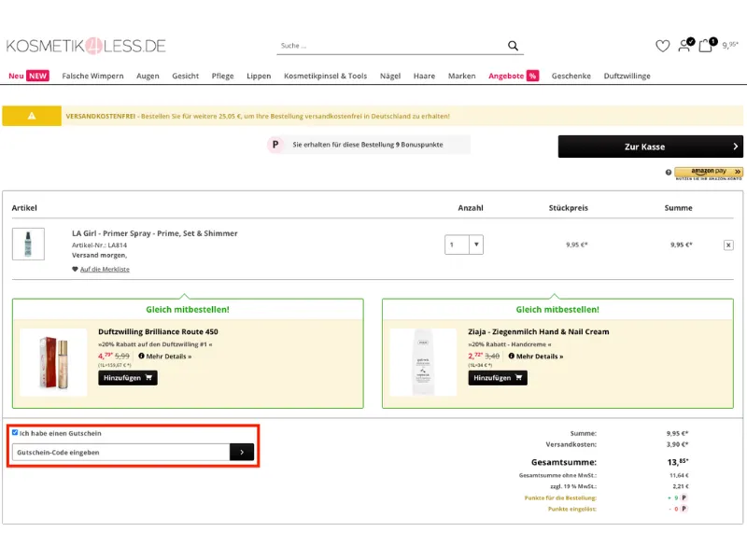Click the heart icon beside Auf die Merkliste
This screenshot has height=560, width=747.
74,269
